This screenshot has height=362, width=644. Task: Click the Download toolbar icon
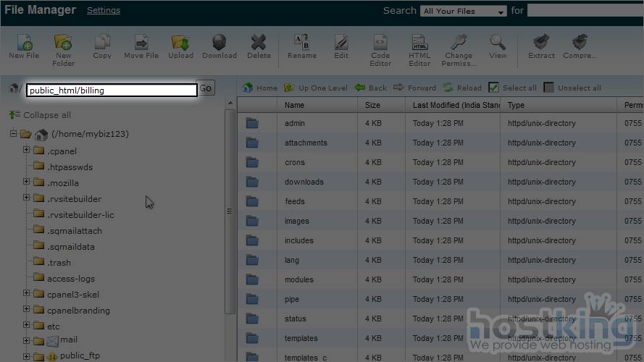click(219, 43)
